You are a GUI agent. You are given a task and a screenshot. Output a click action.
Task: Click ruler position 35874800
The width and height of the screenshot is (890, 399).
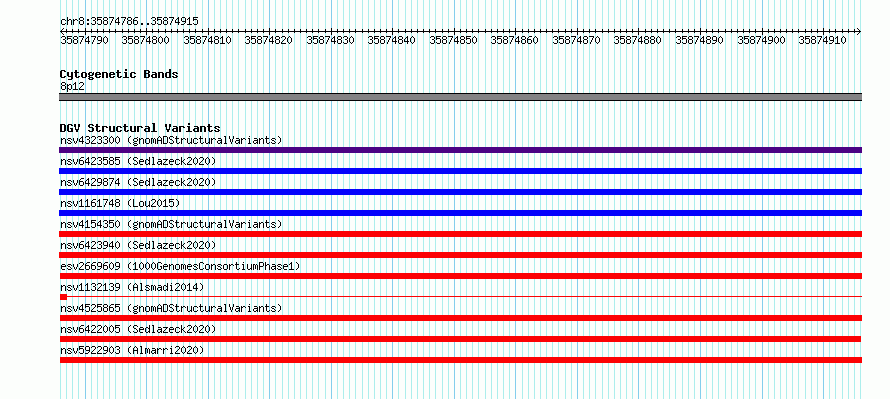(x=145, y=40)
